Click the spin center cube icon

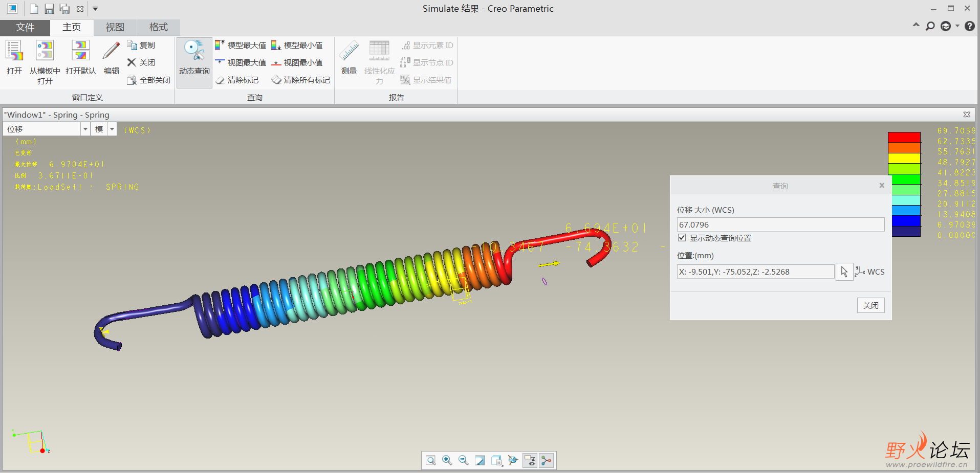coord(513,460)
